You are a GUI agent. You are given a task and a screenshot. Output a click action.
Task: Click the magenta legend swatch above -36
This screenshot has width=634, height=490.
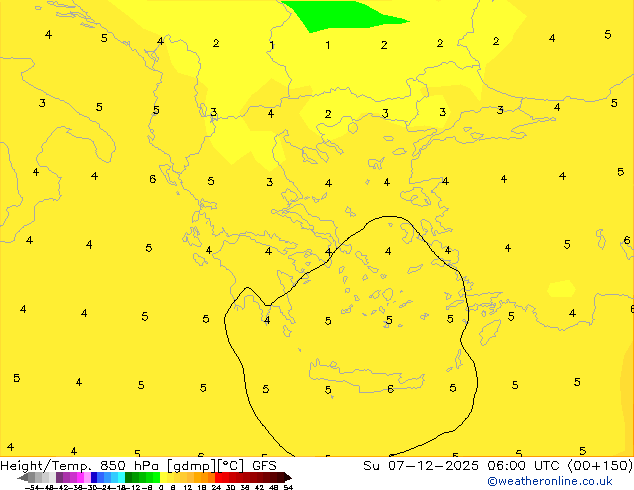point(80,477)
